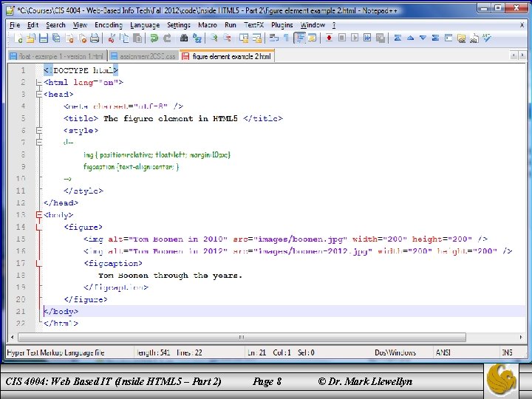Undo the last edit with the green arrow
The height and width of the screenshot is (399, 532).
pyautogui.click(x=154, y=38)
